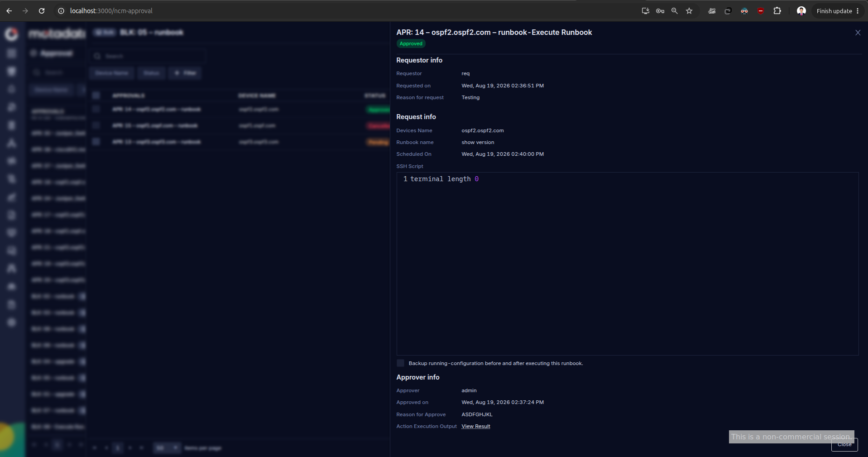Close the APR: 14 details panel with X

coord(858,33)
